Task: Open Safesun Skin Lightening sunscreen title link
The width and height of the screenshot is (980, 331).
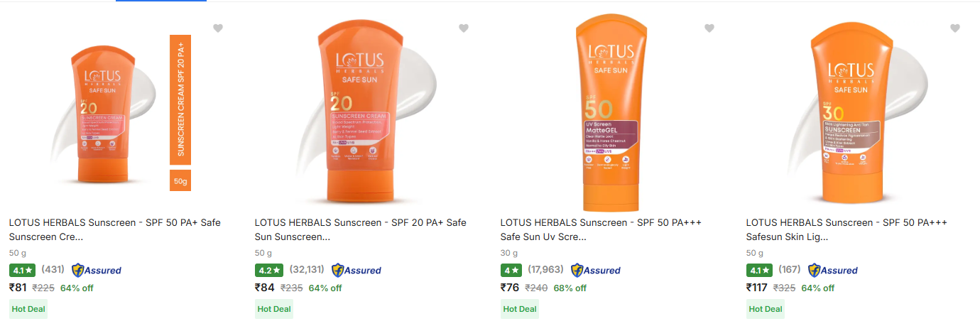Action: click(x=846, y=229)
